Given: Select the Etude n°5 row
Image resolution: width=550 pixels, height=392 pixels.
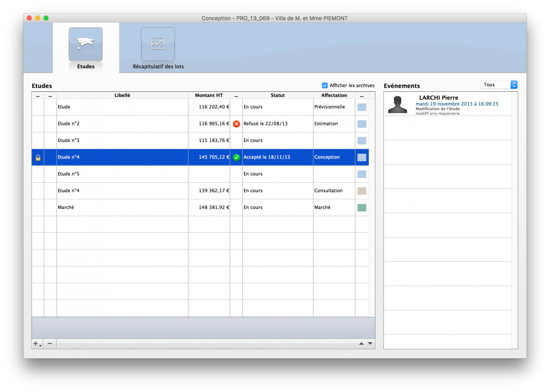Looking at the screenshot, I should coord(200,174).
